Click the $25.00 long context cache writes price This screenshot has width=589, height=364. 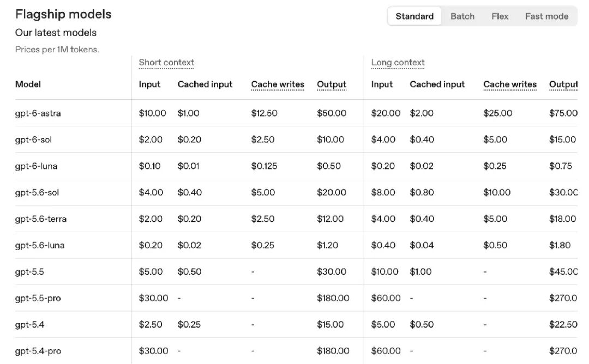pyautogui.click(x=497, y=113)
